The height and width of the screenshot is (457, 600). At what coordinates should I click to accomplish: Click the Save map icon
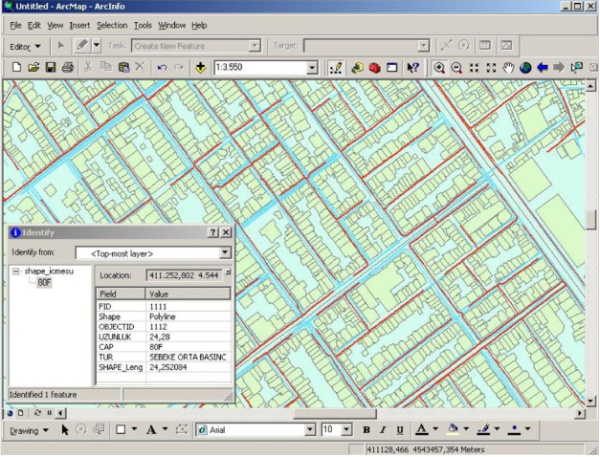click(50, 67)
